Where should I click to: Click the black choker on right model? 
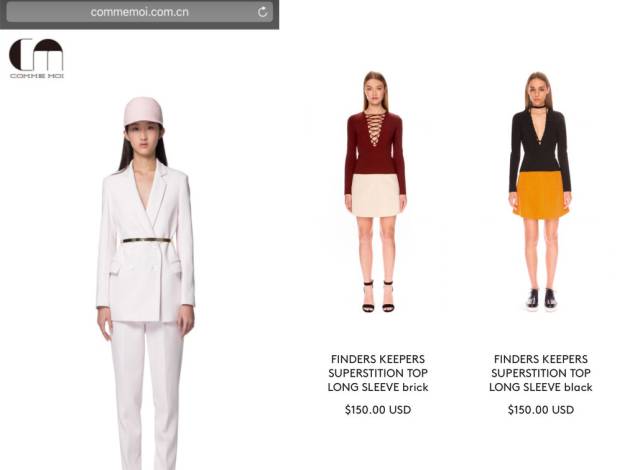(539, 108)
